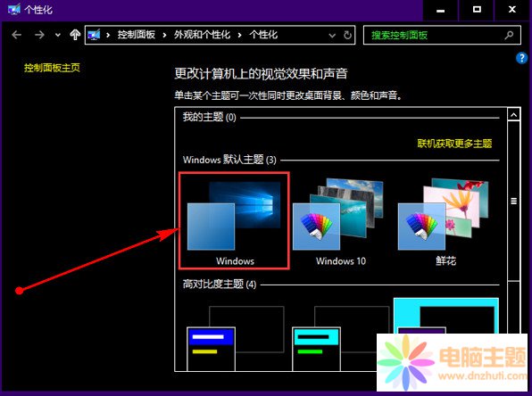Close the 个性化 window

[512, 10]
